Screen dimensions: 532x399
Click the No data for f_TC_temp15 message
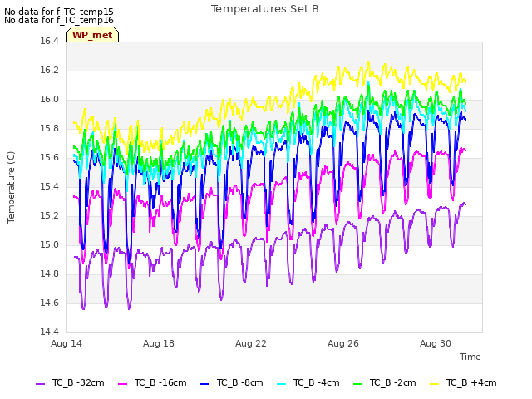point(59,12)
